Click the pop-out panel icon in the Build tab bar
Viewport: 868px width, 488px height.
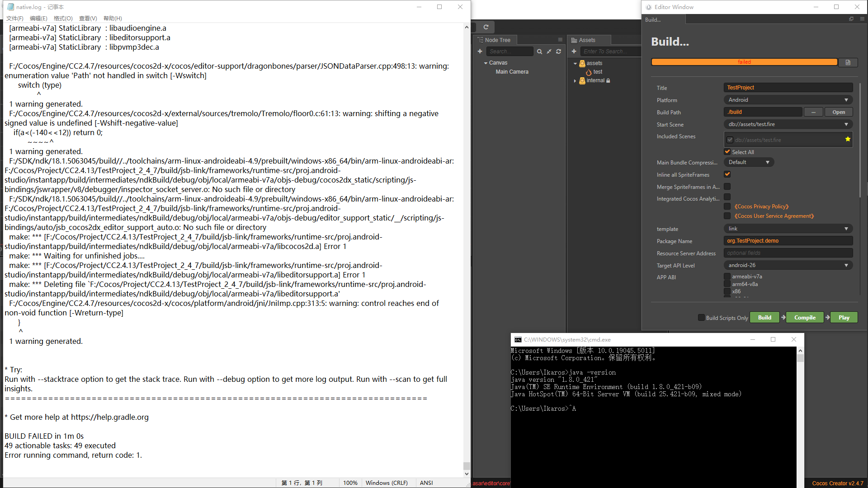coord(851,19)
